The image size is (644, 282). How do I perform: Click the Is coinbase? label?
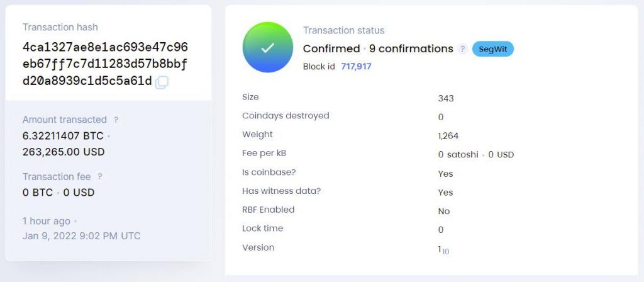click(x=269, y=172)
